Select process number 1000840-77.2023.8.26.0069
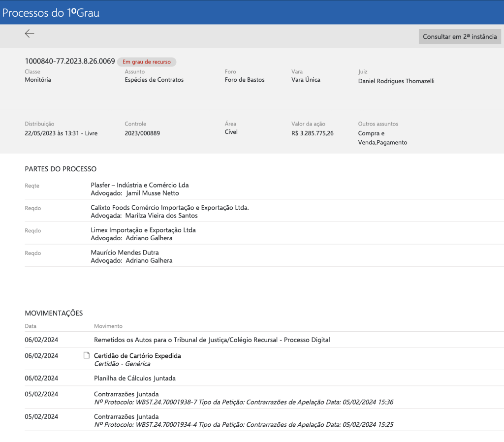The width and height of the screenshot is (504, 442). pyautogui.click(x=70, y=62)
